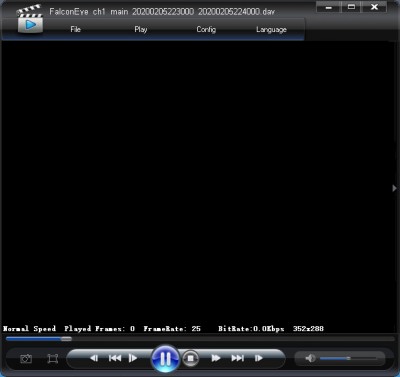The height and width of the screenshot is (377, 400).
Task: Open the Config menu
Action: pyautogui.click(x=206, y=29)
